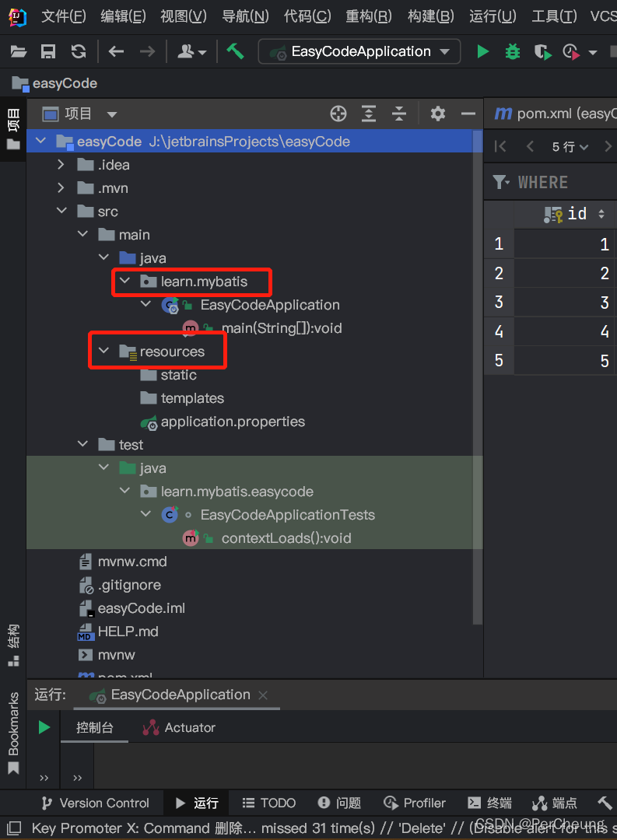This screenshot has width=617, height=840.
Task: Collapse the resources folder
Action: pos(103,351)
